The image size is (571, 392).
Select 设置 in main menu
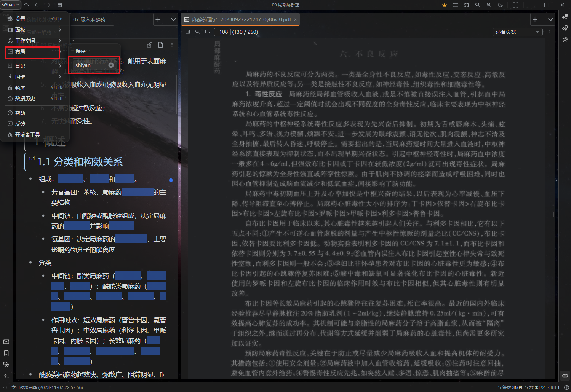point(20,19)
